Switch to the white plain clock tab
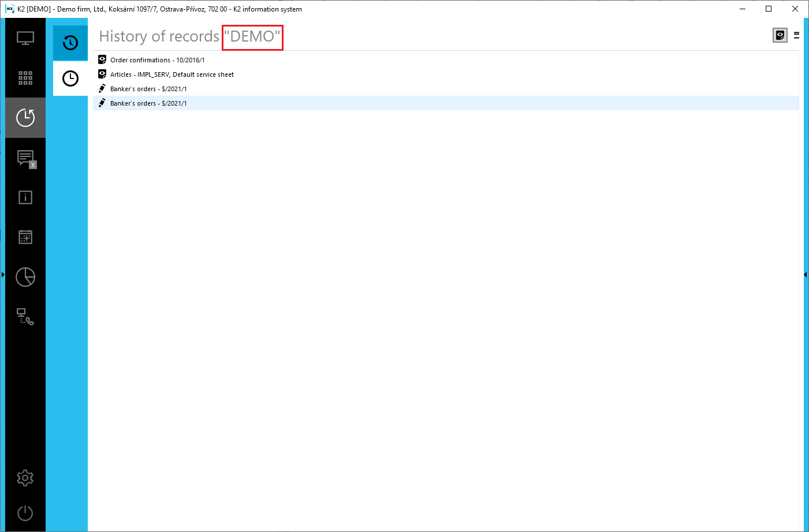 (70, 78)
